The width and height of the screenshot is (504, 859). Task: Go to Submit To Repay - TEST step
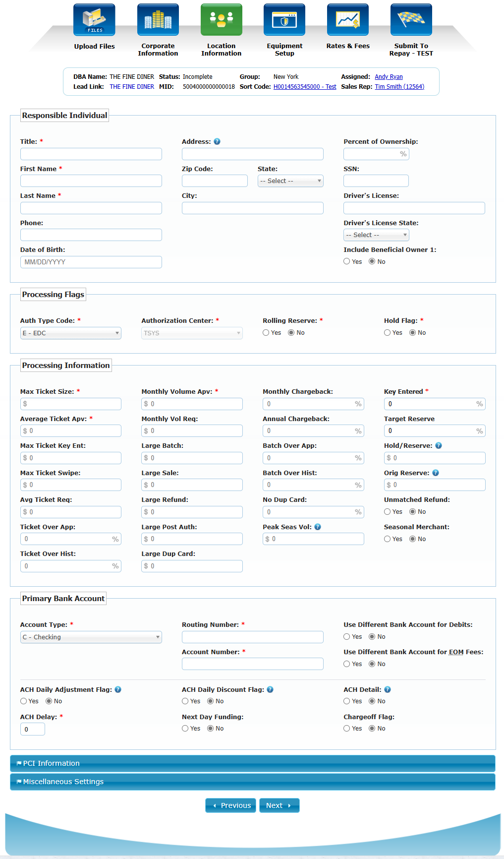(x=411, y=50)
